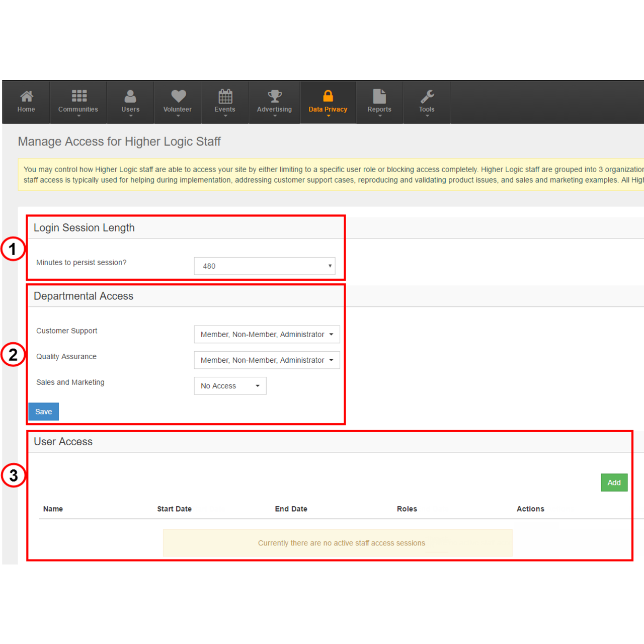Click the Tools wrench icon
Viewport: 644px width, 644px height.
click(x=427, y=96)
